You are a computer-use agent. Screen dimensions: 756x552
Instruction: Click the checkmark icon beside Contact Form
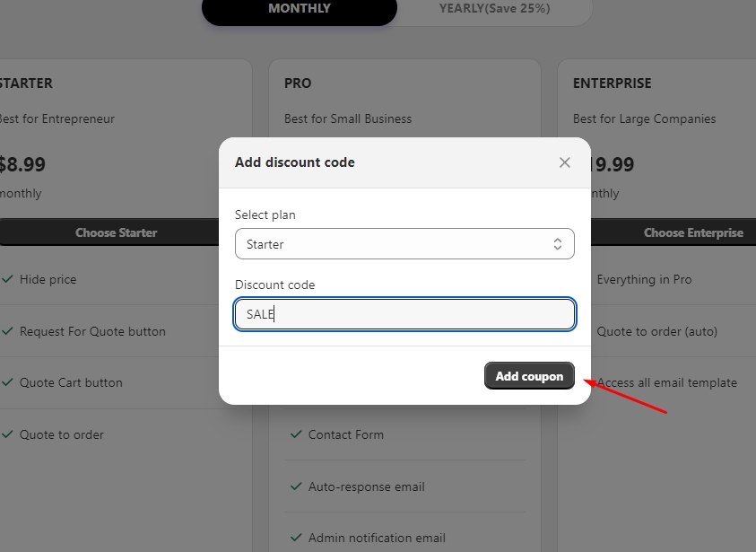click(296, 434)
